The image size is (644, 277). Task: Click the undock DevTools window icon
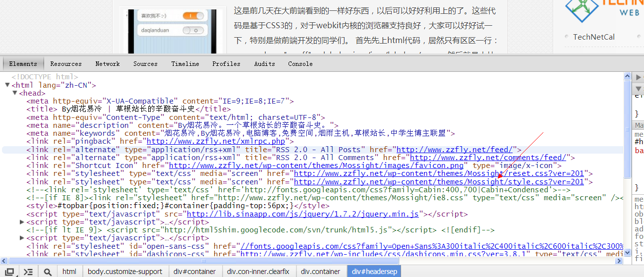(x=9, y=272)
